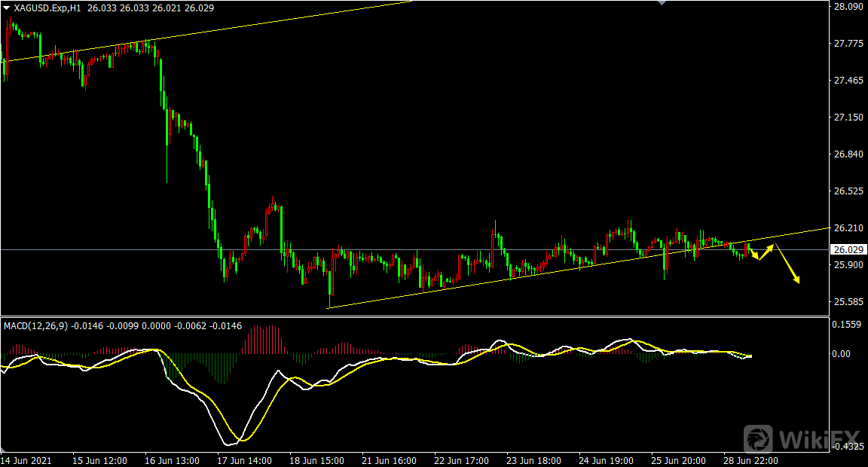Click the 14 Jun 2021 date label
Screen dimensions: 868x467
click(26, 459)
